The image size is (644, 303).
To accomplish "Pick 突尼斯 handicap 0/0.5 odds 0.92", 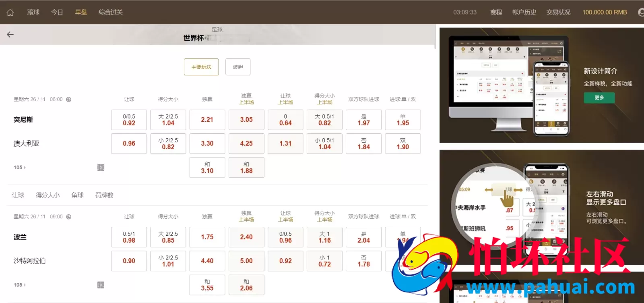I will pos(129,120).
